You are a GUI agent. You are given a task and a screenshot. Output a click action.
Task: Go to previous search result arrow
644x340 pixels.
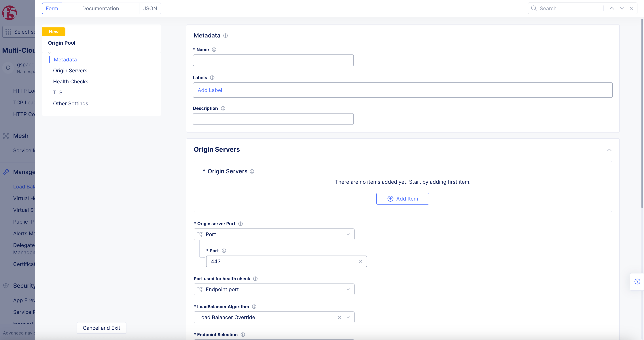612,8
